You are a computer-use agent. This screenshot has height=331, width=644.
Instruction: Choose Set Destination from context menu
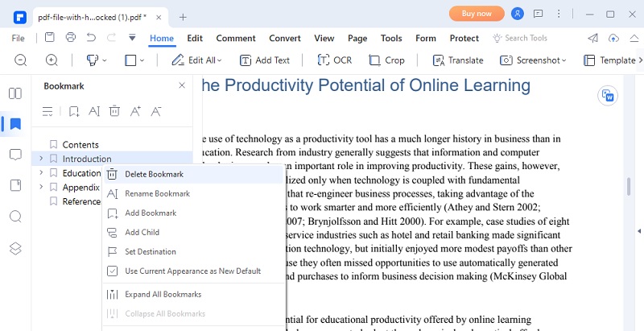(x=193, y=251)
